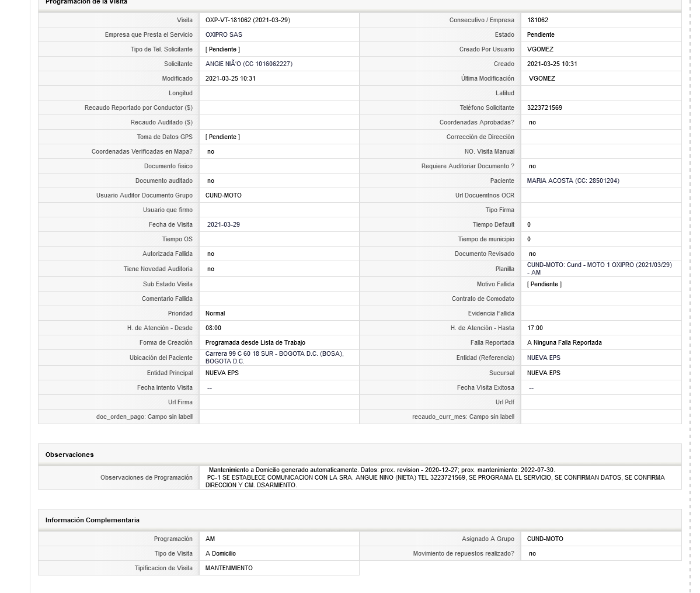Click recaudo_curr_mes Campo sin label text
This screenshot has height=593, width=700.
coord(463,417)
